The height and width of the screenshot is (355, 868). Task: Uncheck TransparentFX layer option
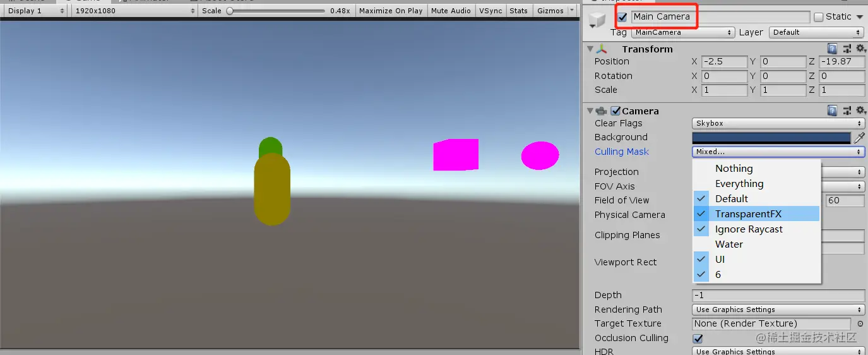(756, 214)
